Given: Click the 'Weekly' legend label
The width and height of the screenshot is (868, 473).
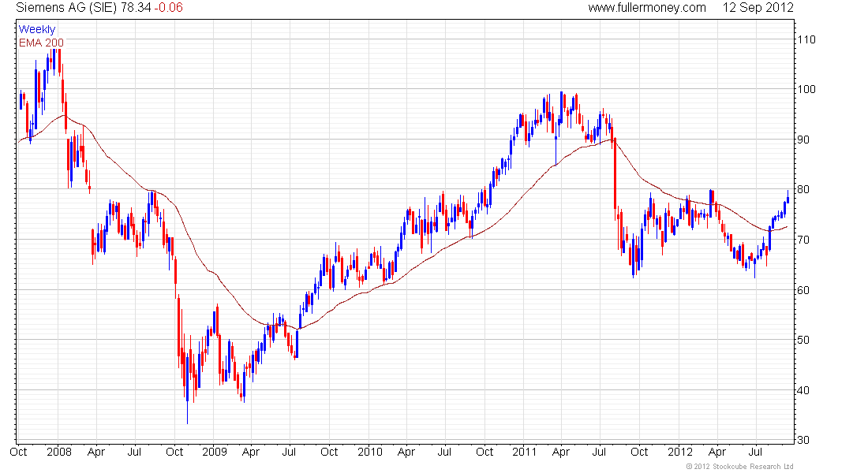Looking at the screenshot, I should 37,29.
